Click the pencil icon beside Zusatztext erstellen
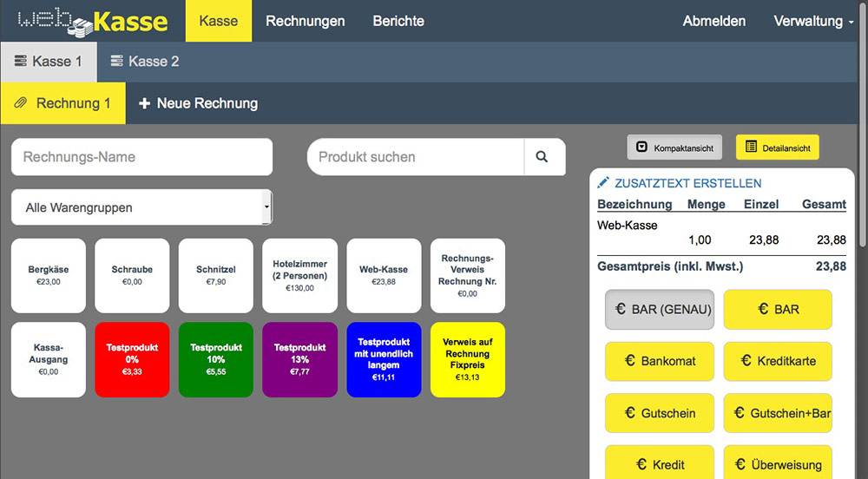The height and width of the screenshot is (479, 868). [x=604, y=183]
